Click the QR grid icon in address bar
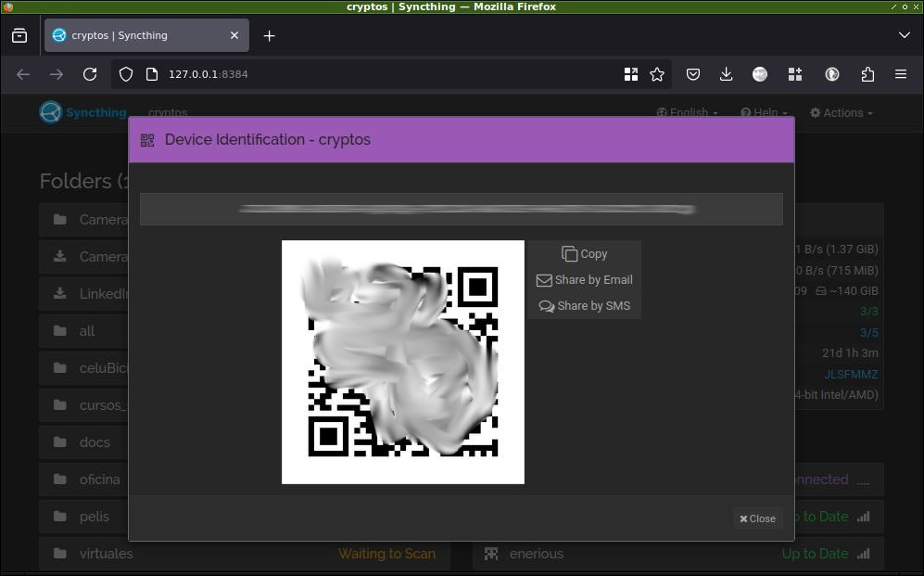 (x=631, y=74)
